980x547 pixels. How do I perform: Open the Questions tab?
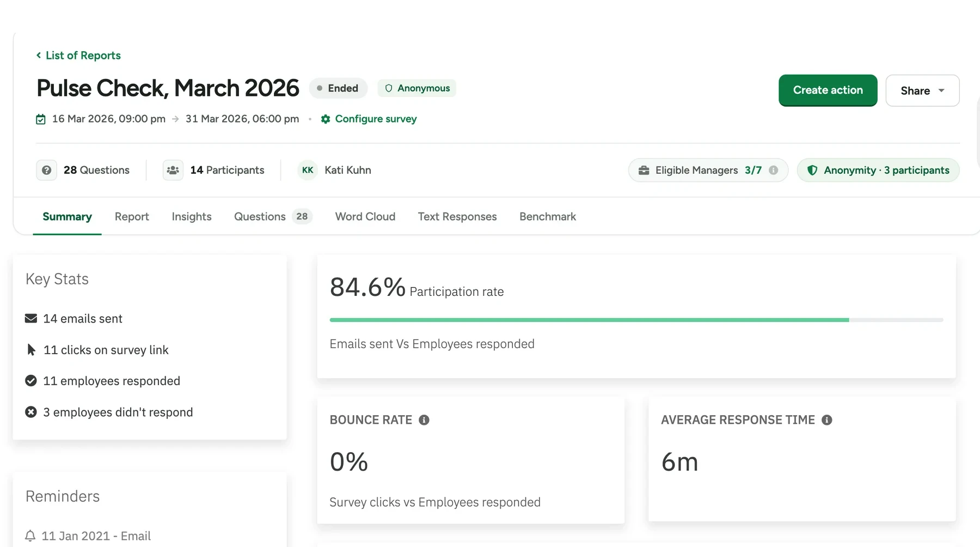[273, 217]
